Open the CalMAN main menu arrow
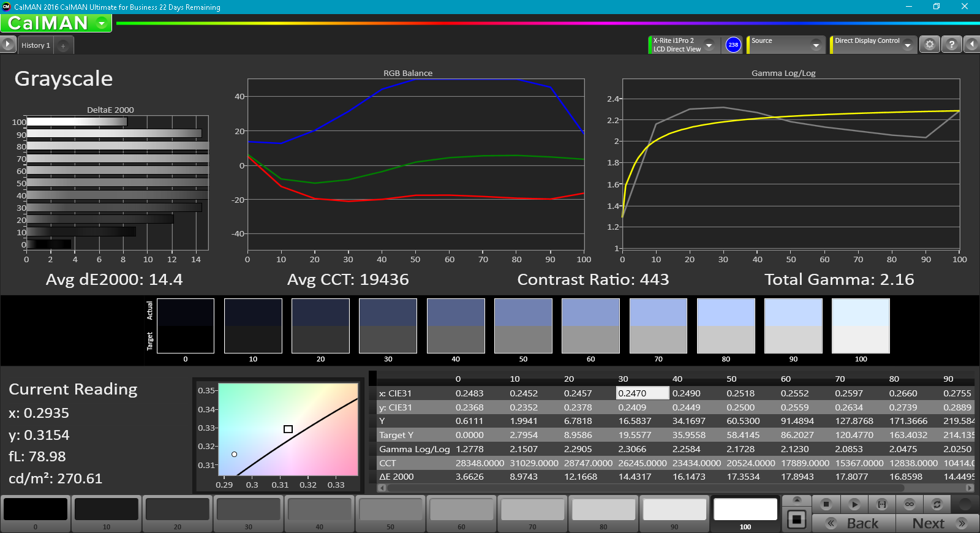The width and height of the screenshot is (980, 533). pyautogui.click(x=102, y=23)
